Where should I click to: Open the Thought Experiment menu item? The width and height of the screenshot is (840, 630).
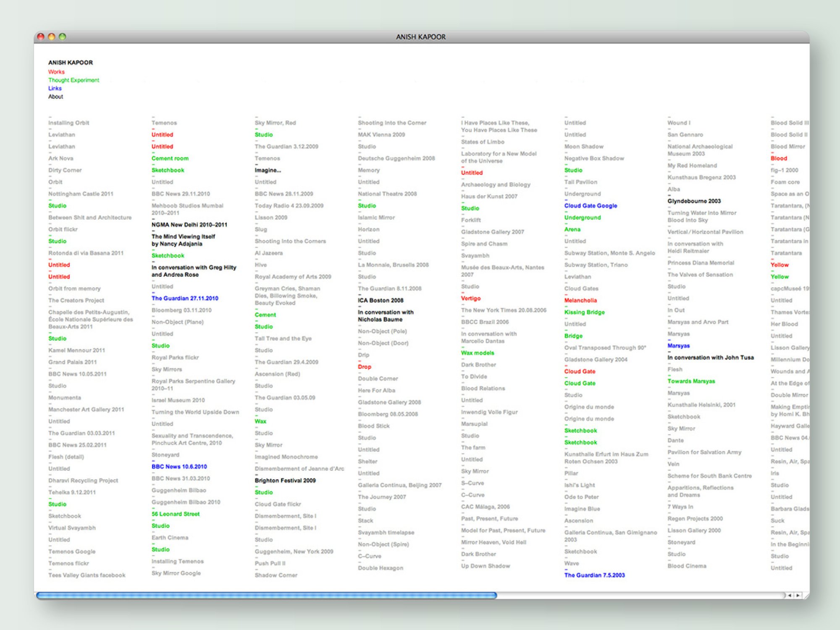(73, 80)
